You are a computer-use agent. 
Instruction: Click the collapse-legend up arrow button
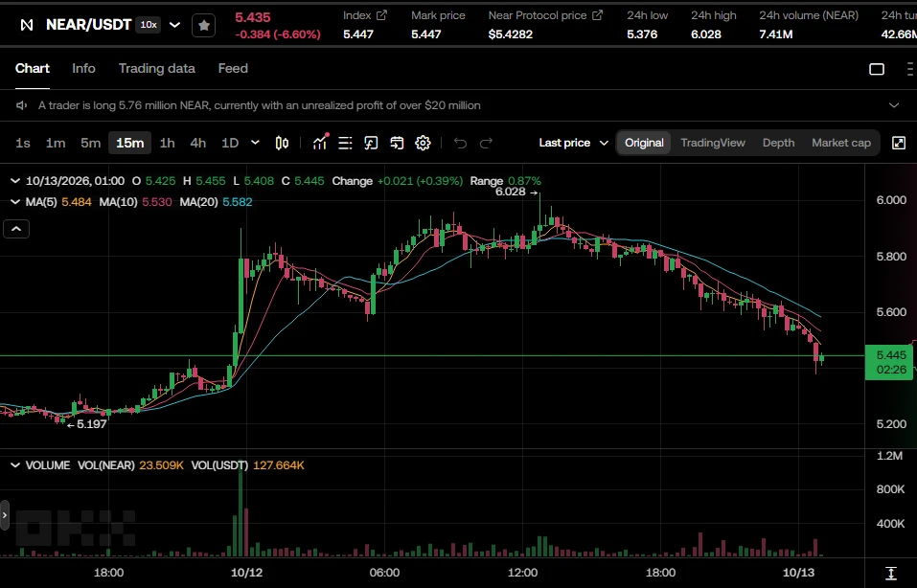click(16, 229)
